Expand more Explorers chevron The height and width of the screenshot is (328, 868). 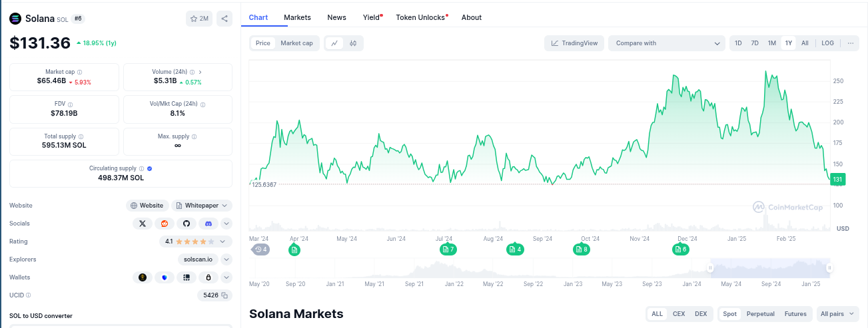point(226,259)
